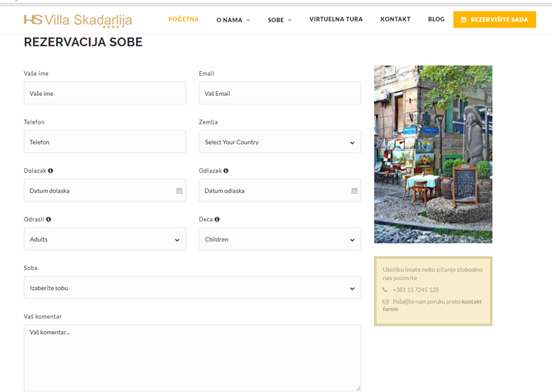Viewport: 552px width, 392px height.
Task: Go to the Virtuelna tura page
Action: click(x=335, y=19)
